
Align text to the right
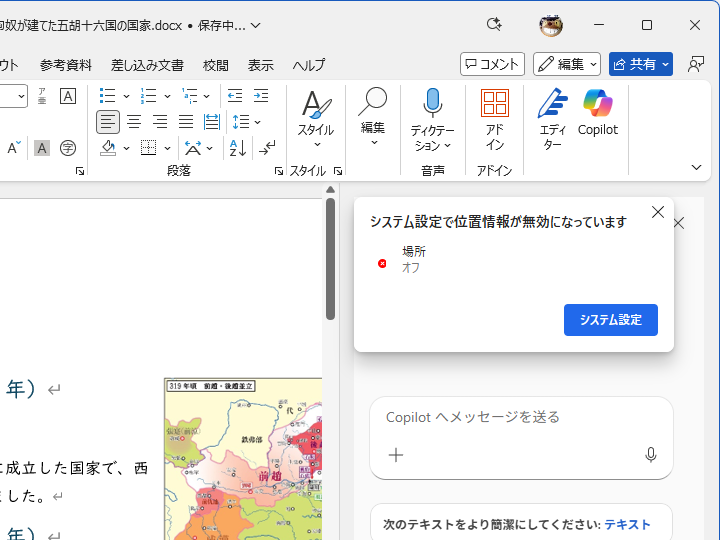pos(160,122)
